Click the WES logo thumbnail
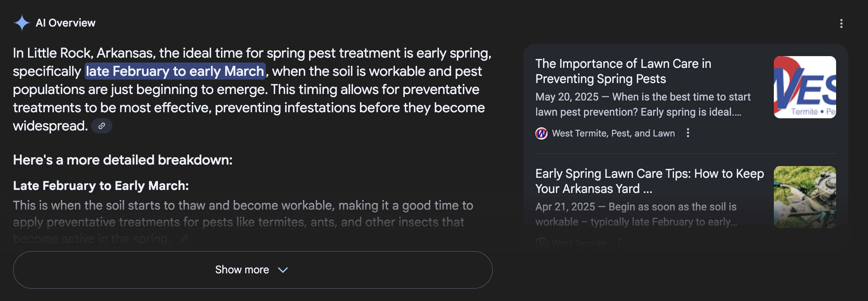This screenshot has height=301, width=868. 805,87
